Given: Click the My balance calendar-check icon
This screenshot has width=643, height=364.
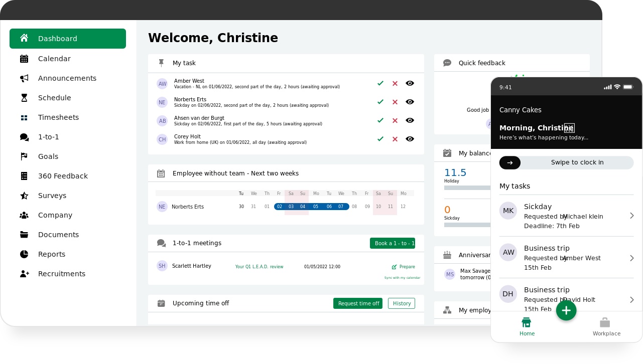Looking at the screenshot, I should [x=447, y=153].
